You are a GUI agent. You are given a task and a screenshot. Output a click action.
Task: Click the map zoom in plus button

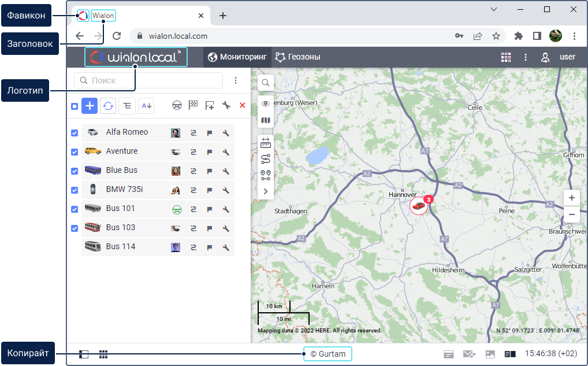tap(571, 197)
